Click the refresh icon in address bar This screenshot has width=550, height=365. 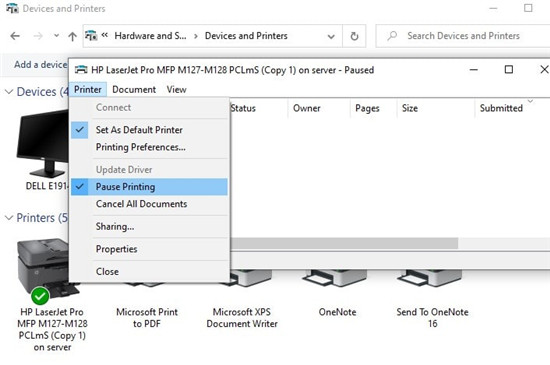[x=354, y=36]
